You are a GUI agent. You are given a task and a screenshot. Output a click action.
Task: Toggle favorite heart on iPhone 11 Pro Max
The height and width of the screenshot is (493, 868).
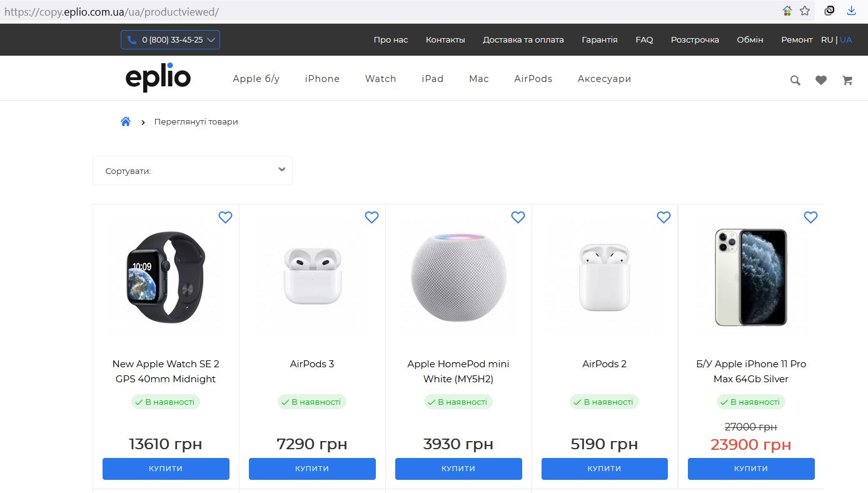[x=810, y=217]
